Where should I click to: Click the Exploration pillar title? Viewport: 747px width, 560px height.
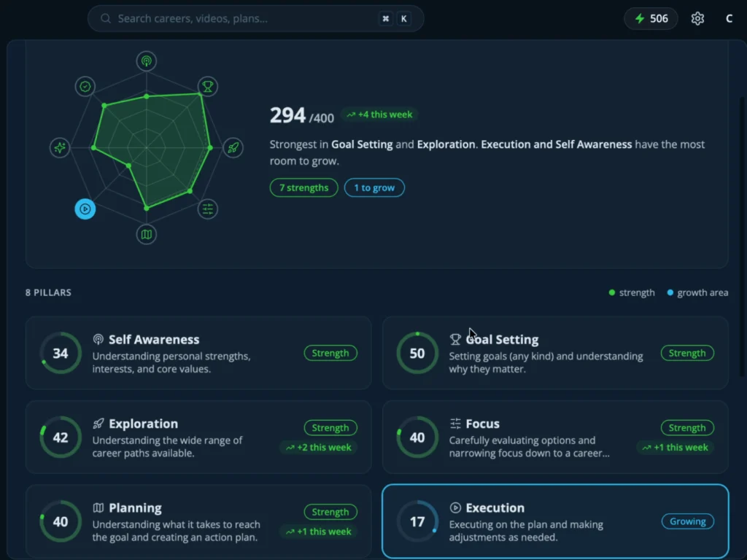pos(144,424)
